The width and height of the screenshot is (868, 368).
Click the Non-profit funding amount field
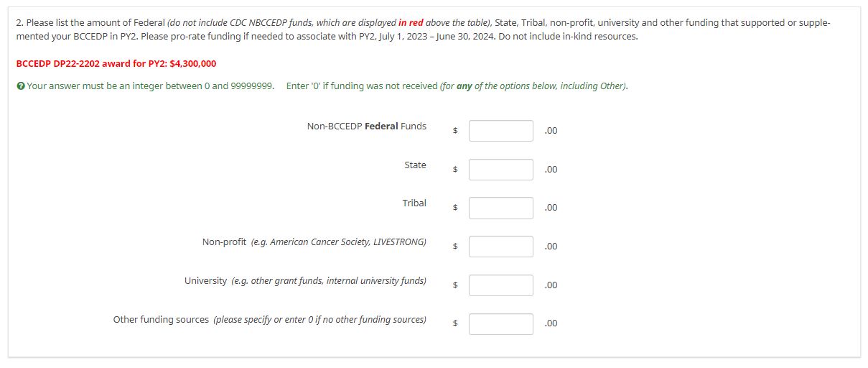click(500, 247)
